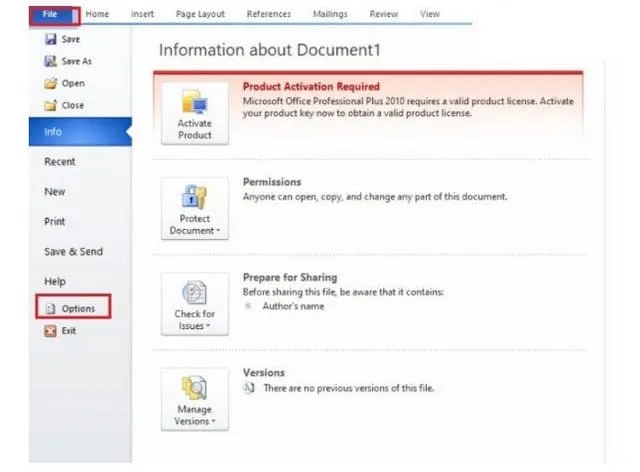Click the Close label in sidebar
640x472 pixels.
click(73, 105)
